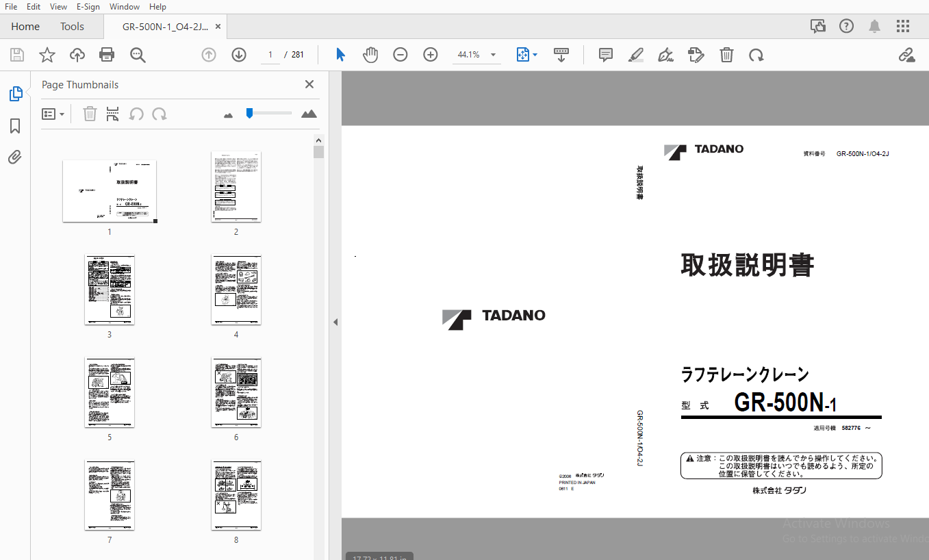This screenshot has height=560, width=929.
Task: Click the scrolling mode keyboard icon
Action: pyautogui.click(x=561, y=55)
